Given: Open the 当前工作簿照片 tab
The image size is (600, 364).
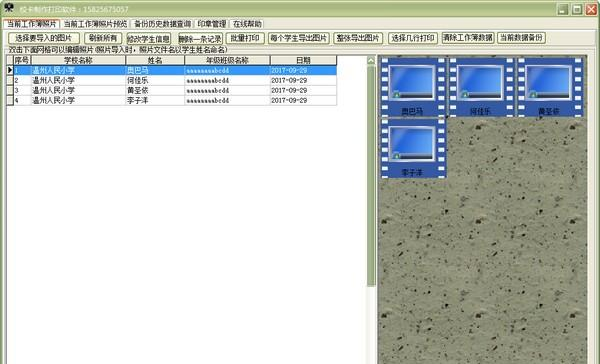Looking at the screenshot, I should pyautogui.click(x=31, y=24).
